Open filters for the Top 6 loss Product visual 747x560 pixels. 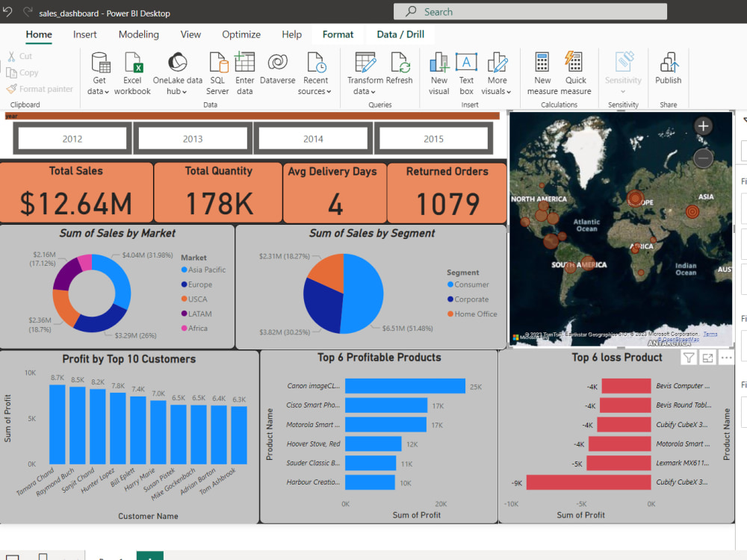click(688, 358)
